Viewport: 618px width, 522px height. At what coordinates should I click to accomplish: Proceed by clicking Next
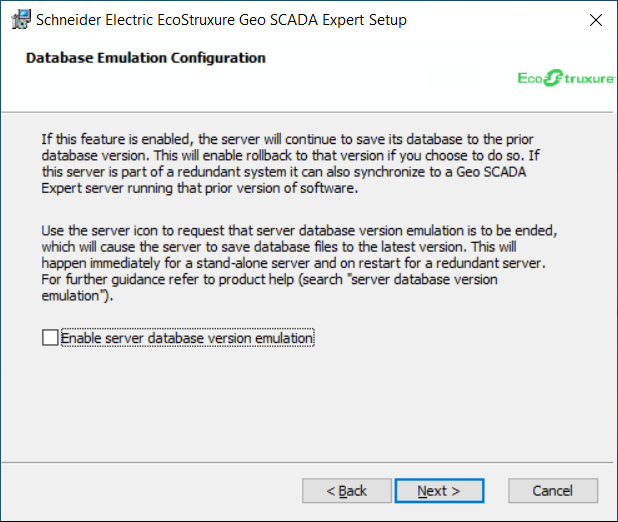(x=439, y=491)
